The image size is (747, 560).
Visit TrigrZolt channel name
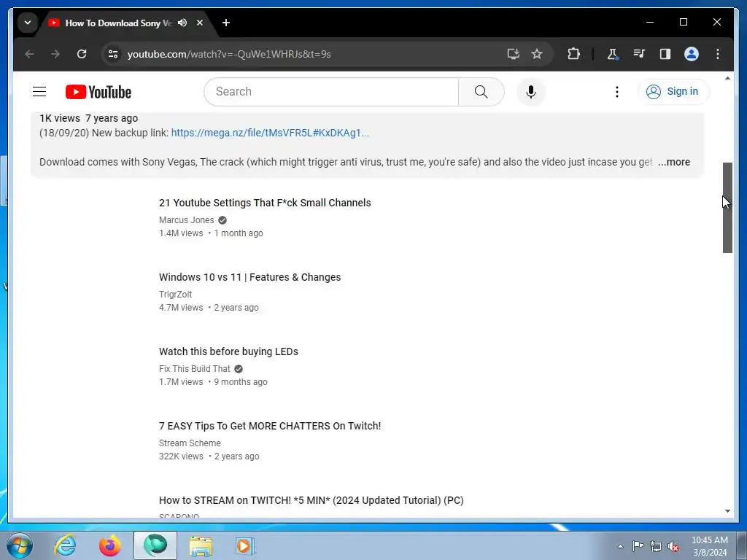pyautogui.click(x=175, y=295)
